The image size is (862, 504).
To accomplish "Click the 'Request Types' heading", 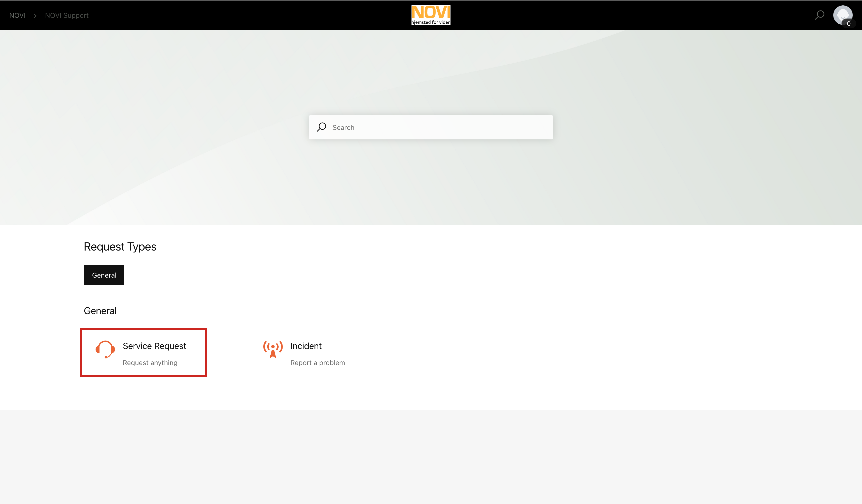I will click(120, 247).
